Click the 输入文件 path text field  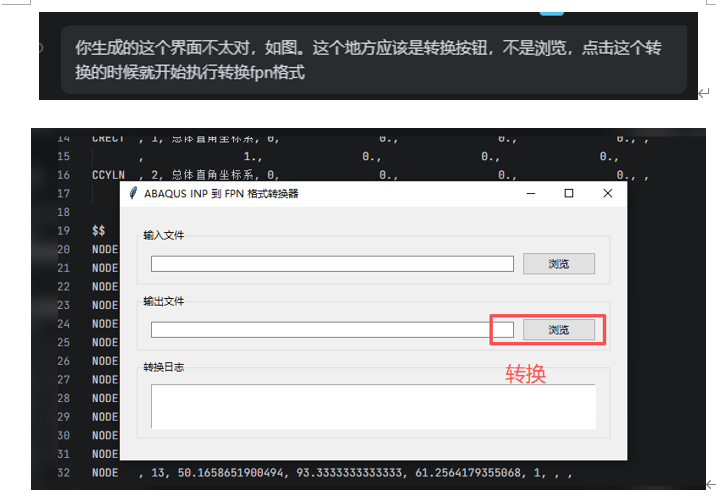pos(331,264)
